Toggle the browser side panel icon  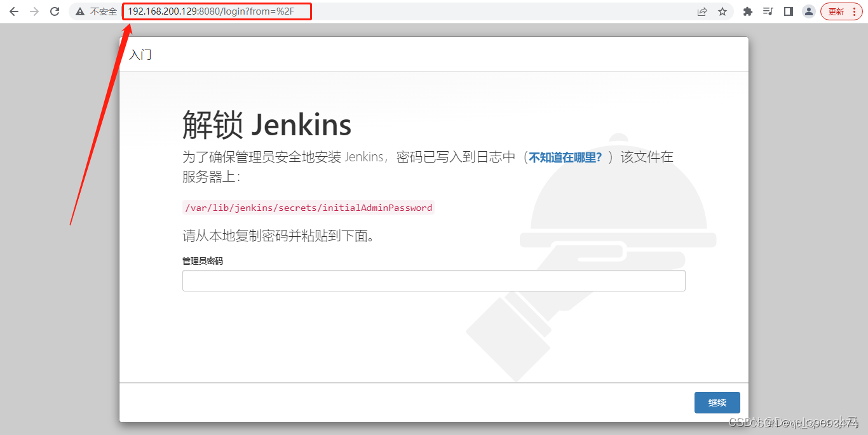coord(789,11)
